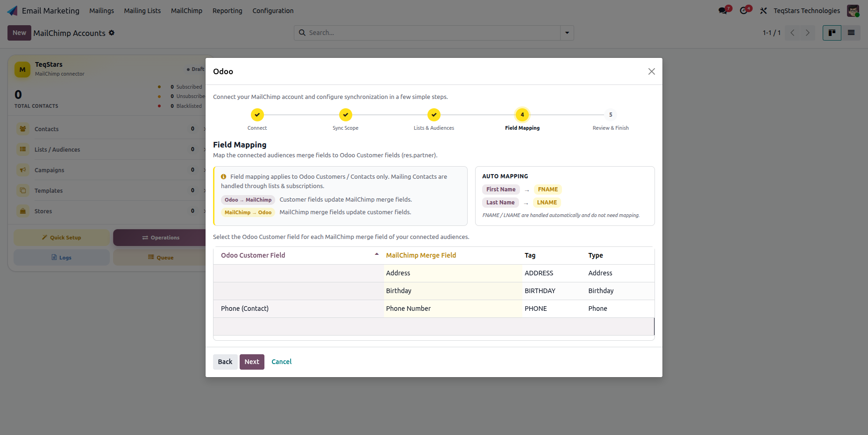Image resolution: width=868 pixels, height=435 pixels.
Task: Click the Email Marketing app logo icon
Action: tap(13, 11)
